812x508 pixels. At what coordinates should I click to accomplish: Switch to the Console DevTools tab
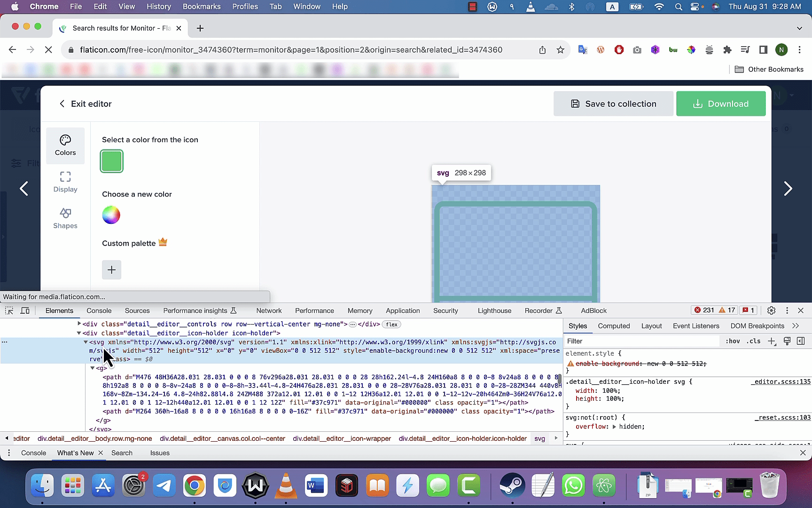coord(99,310)
